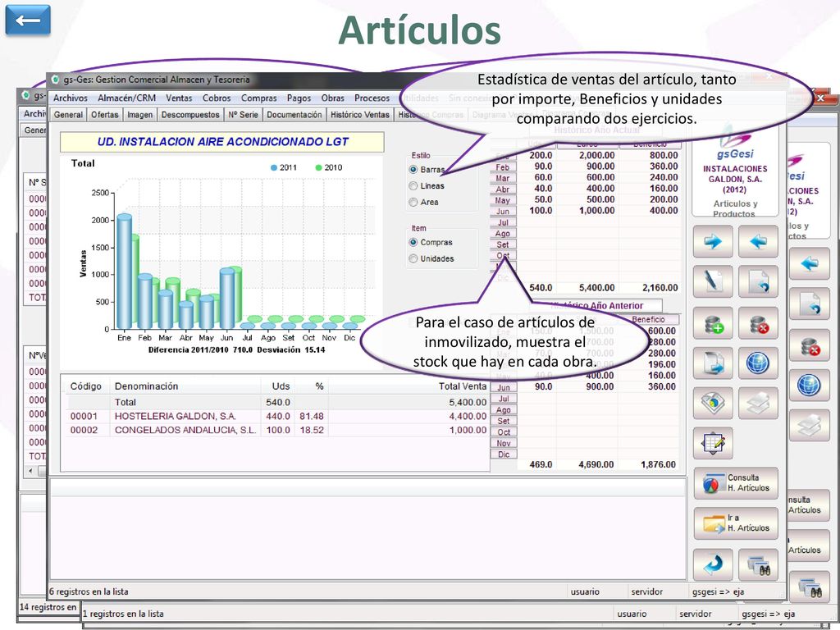840x630 pixels.
Task: Select the Barras chart style
Action: (427, 169)
